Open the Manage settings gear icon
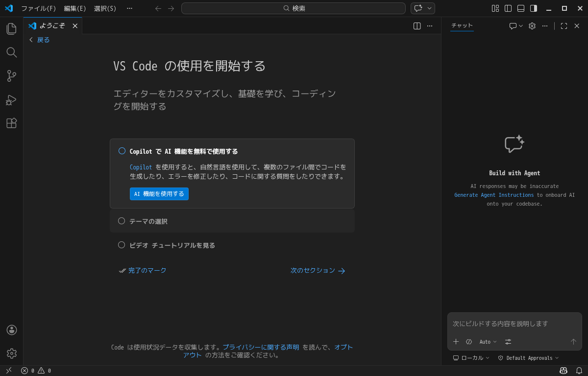Viewport: 588px width, 376px height. [11, 353]
